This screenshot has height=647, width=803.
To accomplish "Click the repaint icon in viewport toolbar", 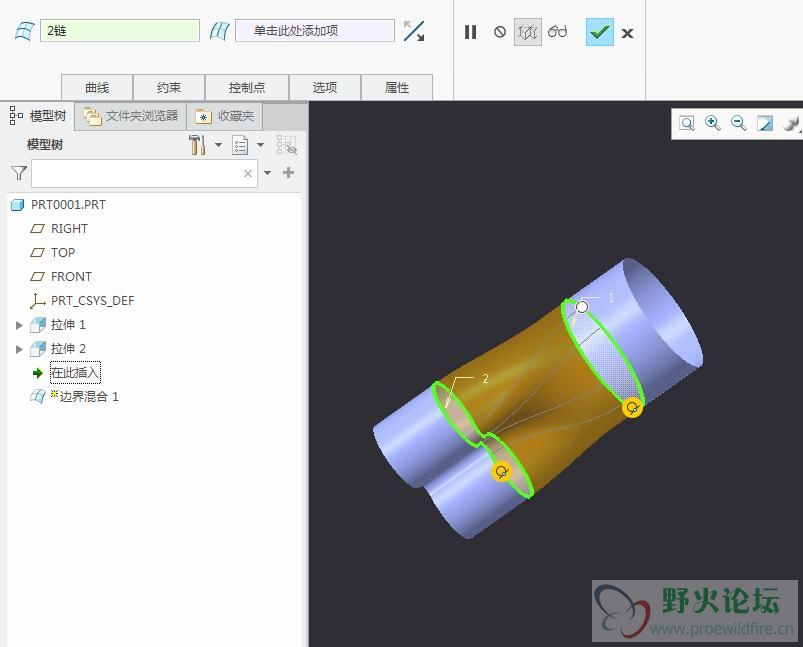I will 765,123.
